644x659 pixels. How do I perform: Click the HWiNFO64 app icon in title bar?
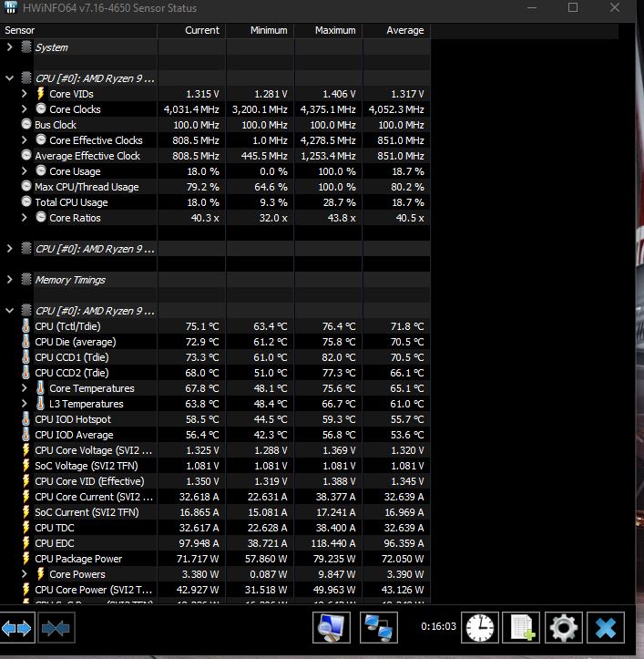point(10,7)
